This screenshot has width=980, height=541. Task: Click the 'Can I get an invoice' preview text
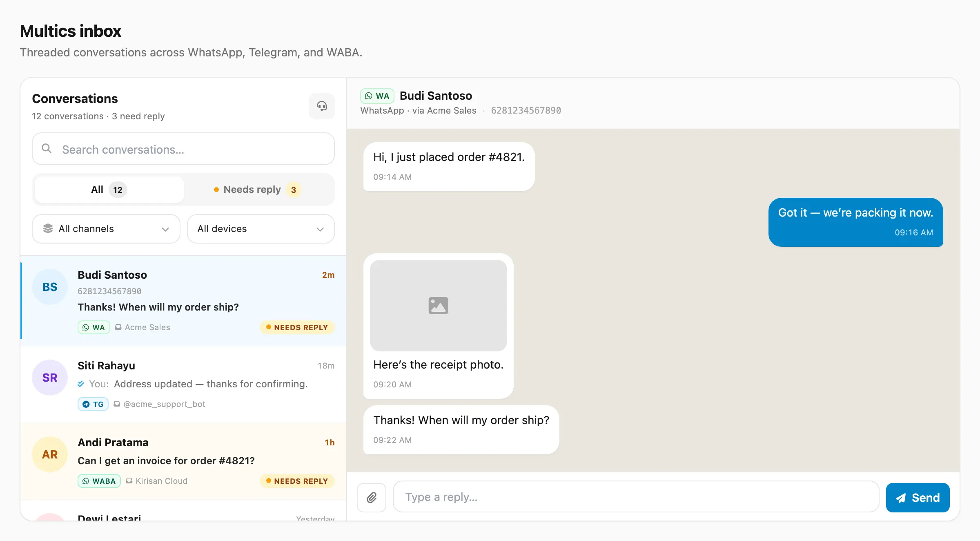[x=166, y=461]
